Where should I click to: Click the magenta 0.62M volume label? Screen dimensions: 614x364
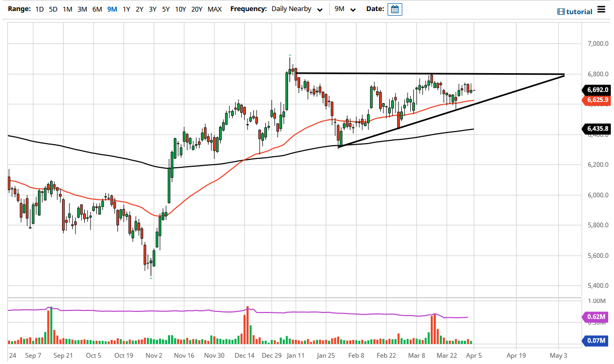pos(596,317)
